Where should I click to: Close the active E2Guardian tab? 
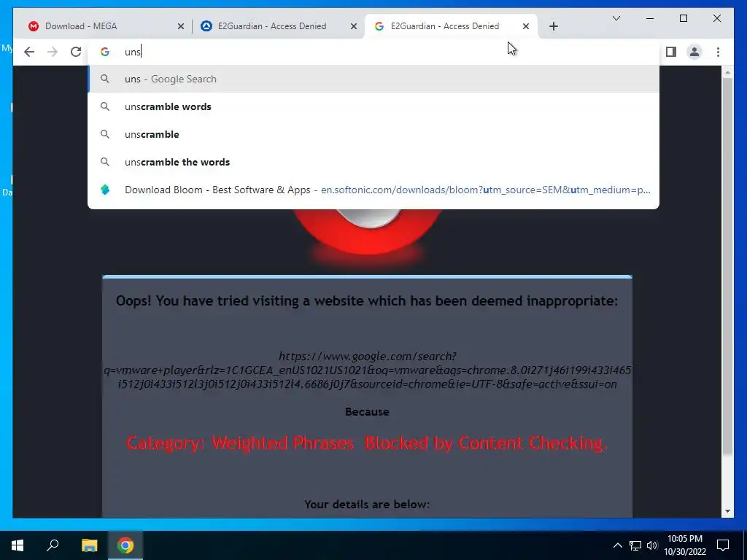(x=525, y=27)
